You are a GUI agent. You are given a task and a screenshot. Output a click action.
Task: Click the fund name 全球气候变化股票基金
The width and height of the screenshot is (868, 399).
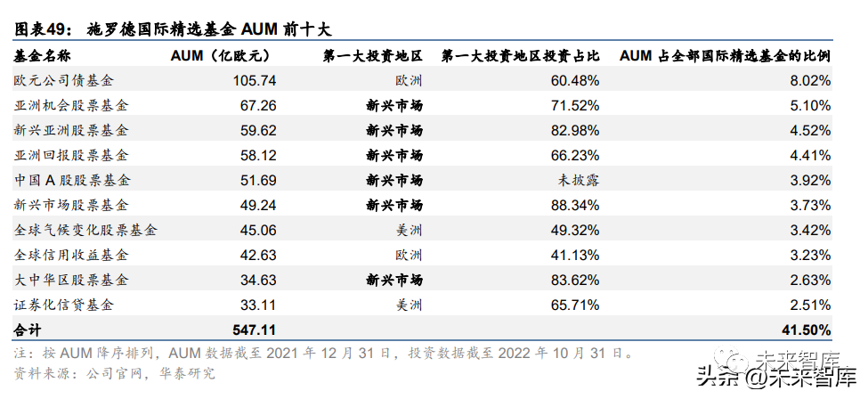click(85, 230)
